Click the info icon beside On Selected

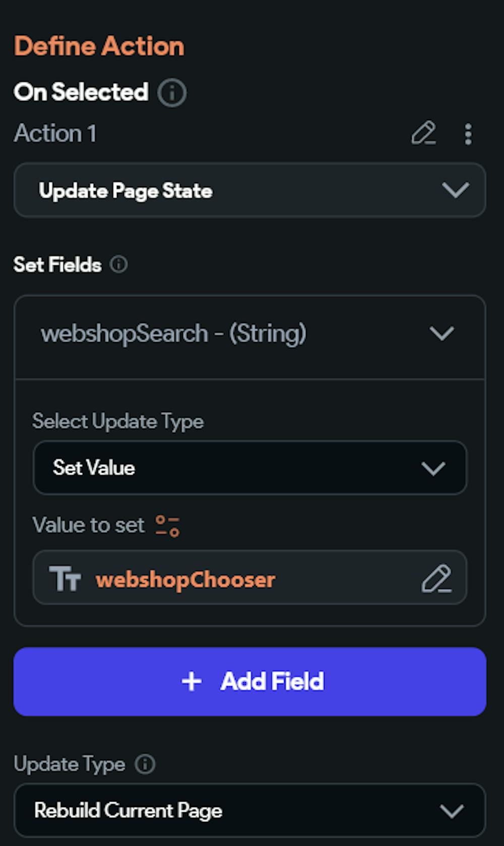point(172,93)
